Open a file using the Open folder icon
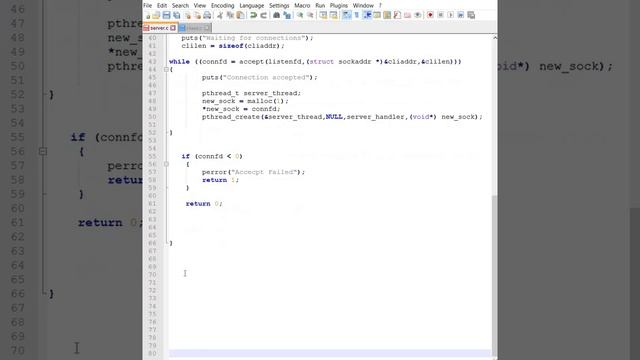This screenshot has width=640, height=360. [156, 15]
